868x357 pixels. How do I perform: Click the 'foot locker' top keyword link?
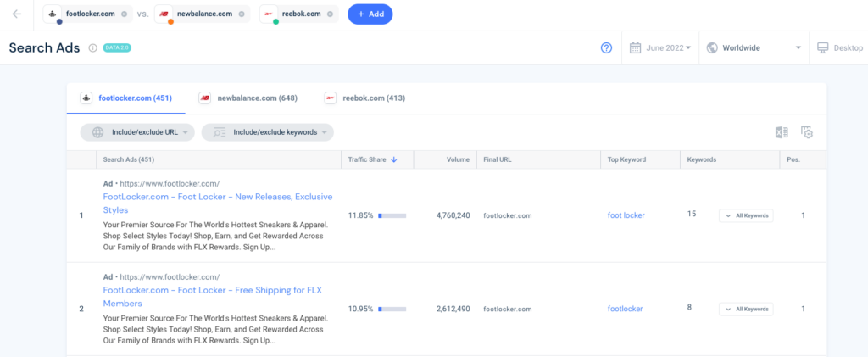[x=626, y=215]
